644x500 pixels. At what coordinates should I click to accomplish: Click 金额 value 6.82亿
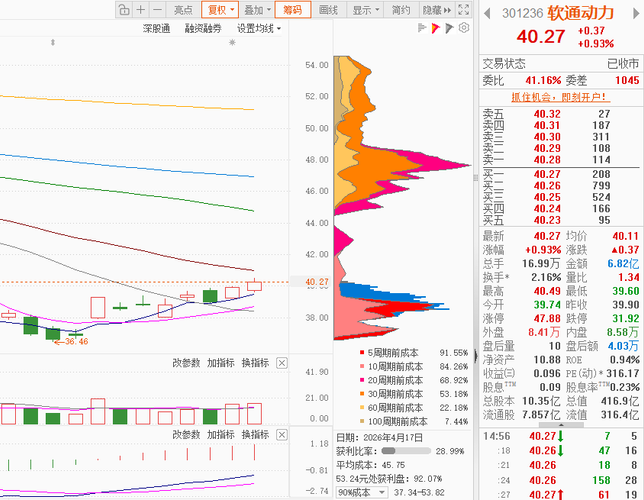pos(623,263)
